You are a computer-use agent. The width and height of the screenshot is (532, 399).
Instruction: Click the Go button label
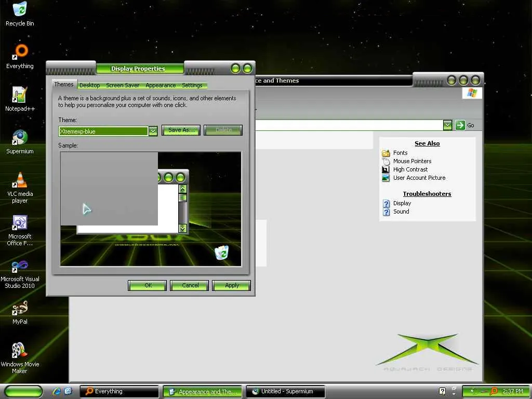pyautogui.click(x=471, y=125)
